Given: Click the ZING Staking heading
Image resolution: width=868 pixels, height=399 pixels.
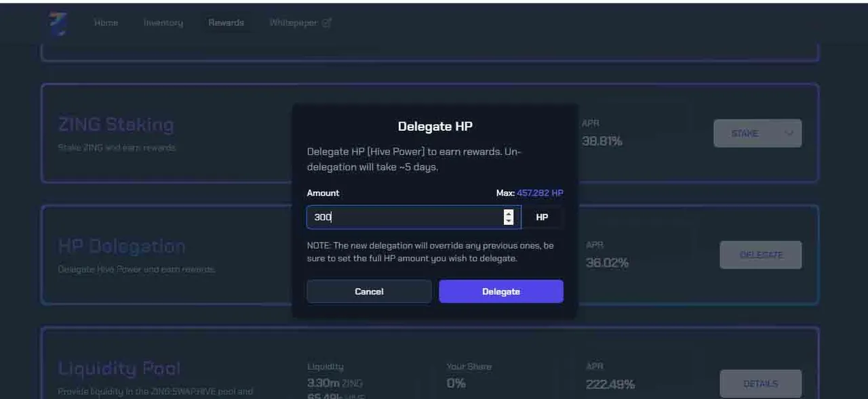Looking at the screenshot, I should point(116,125).
